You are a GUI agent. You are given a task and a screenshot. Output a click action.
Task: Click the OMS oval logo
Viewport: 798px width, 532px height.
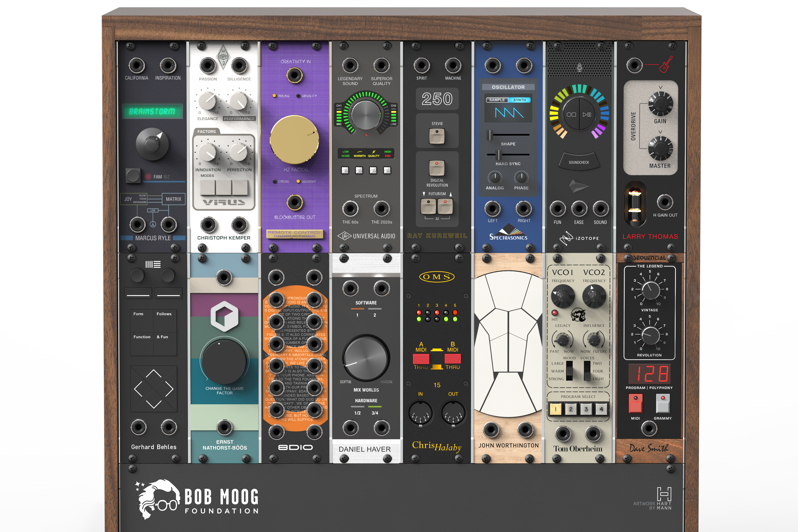(437, 277)
